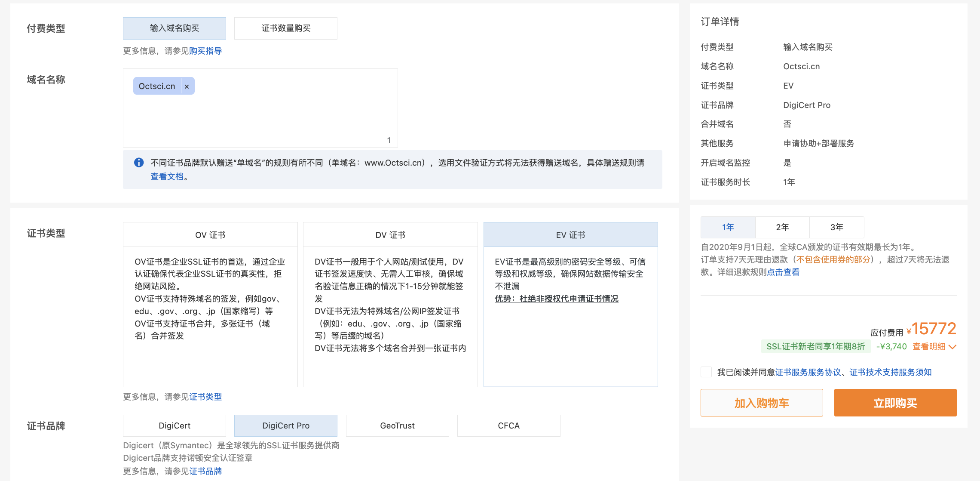The image size is (980, 481).
Task: Select 证书数量购买 payment type
Action: [285, 28]
